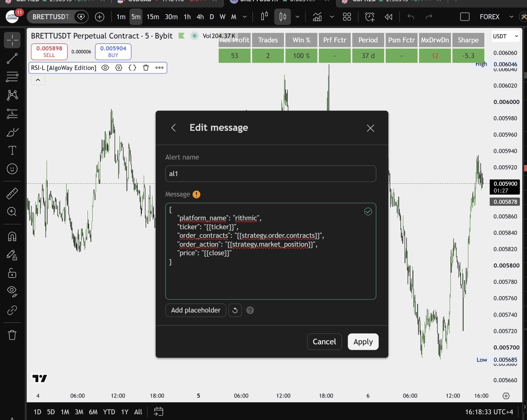Open the layout templates grid icon
The image size is (527, 420).
[347, 17]
